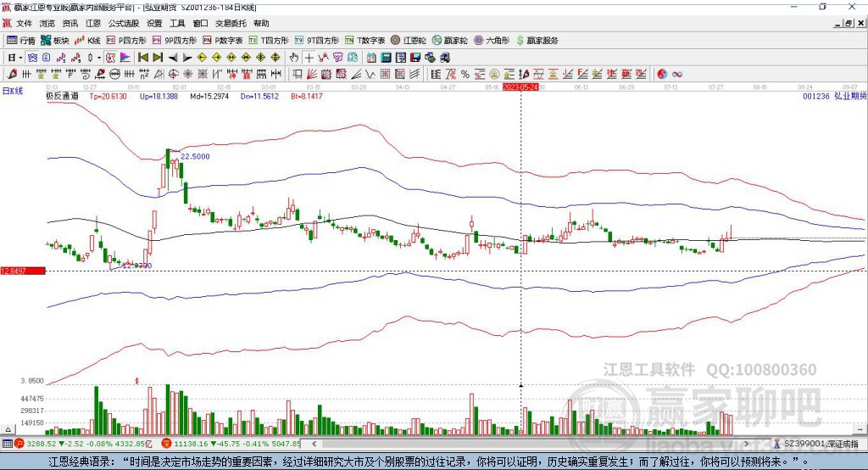Open the 9T四方形 tool
Image resolution: width=868 pixels, height=470 pixels.
pos(317,41)
